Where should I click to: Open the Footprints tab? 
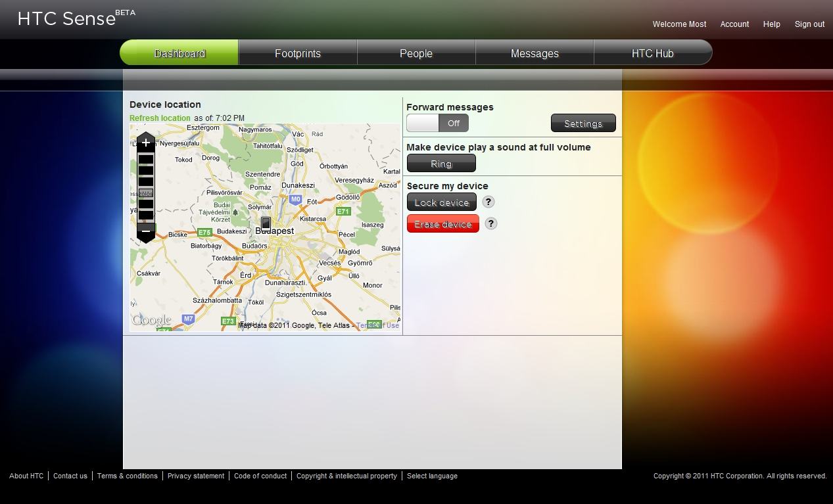pyautogui.click(x=298, y=53)
